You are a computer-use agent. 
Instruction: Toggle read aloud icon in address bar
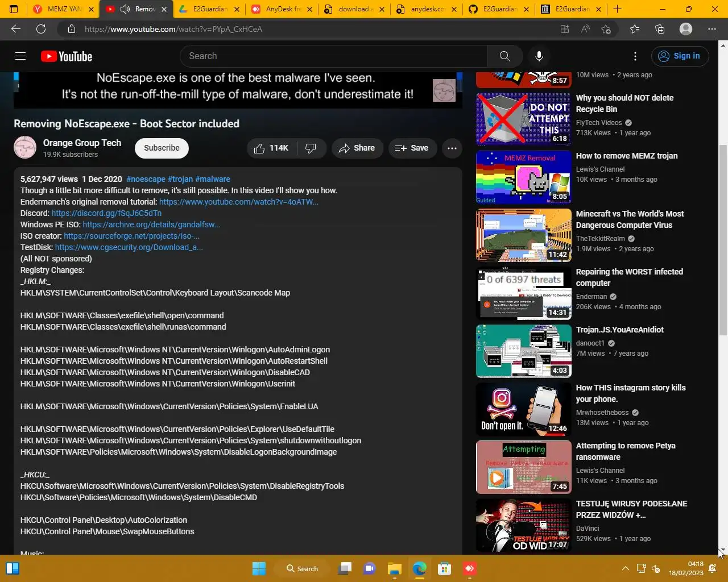pos(585,29)
